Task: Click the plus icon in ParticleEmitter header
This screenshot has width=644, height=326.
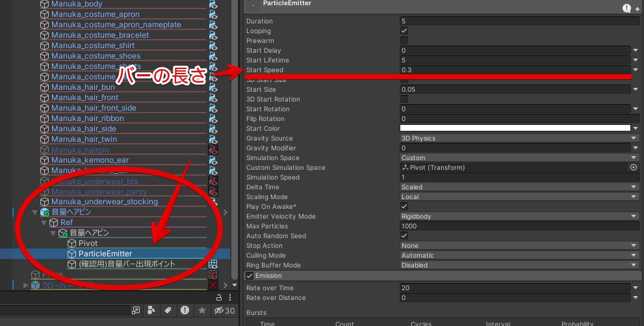Action: (x=638, y=9)
